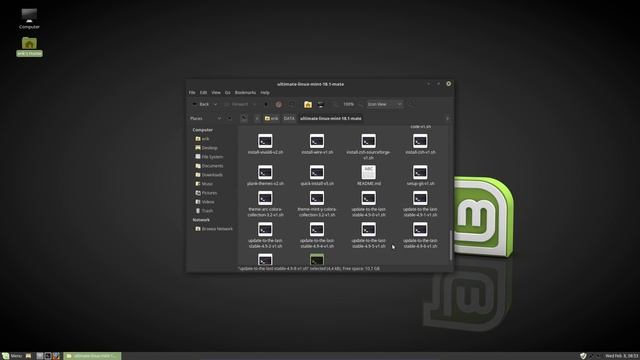Click the Computer icon in the toolbar

pos(321,104)
